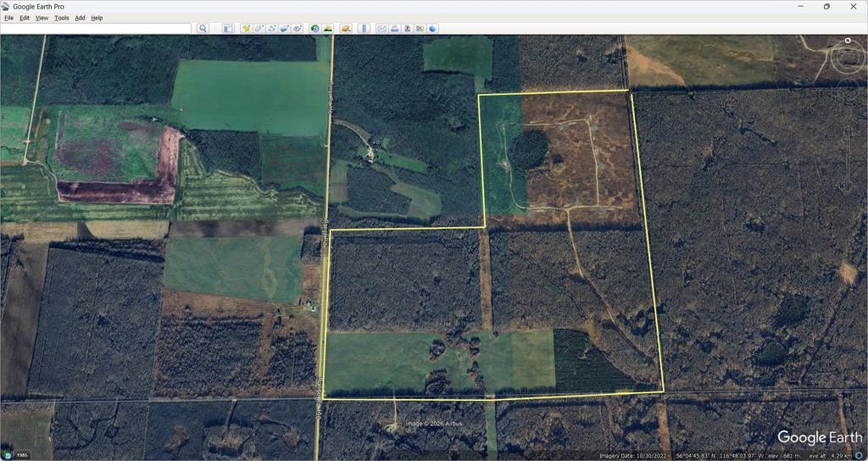The height and width of the screenshot is (461, 868).
Task: Toggle historical imagery clock button
Action: (x=314, y=28)
